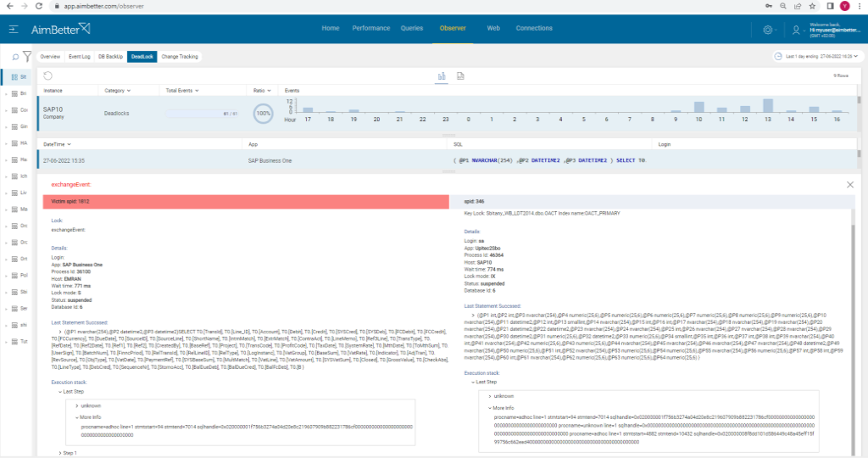This screenshot has height=458, width=868.
Task: Collapse the victim Last Step node
Action: 60,392
